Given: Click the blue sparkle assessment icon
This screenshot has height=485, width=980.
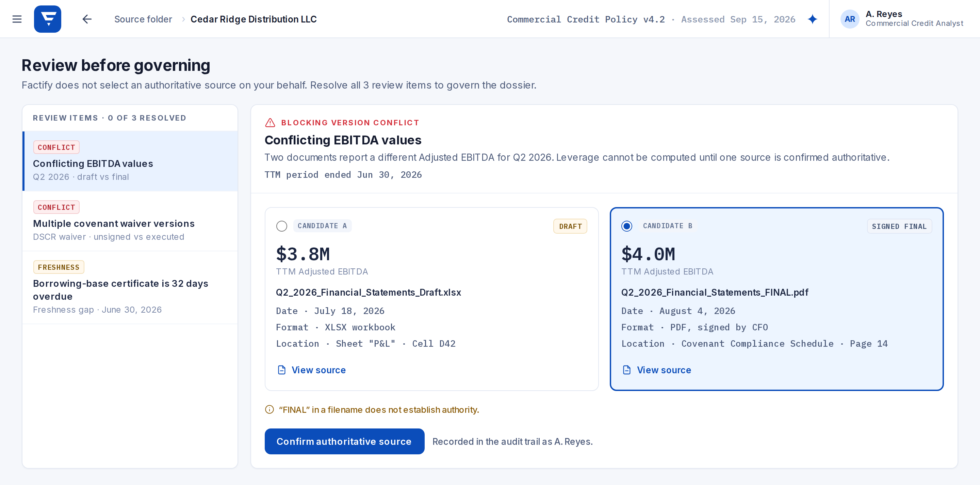Looking at the screenshot, I should coord(813,19).
